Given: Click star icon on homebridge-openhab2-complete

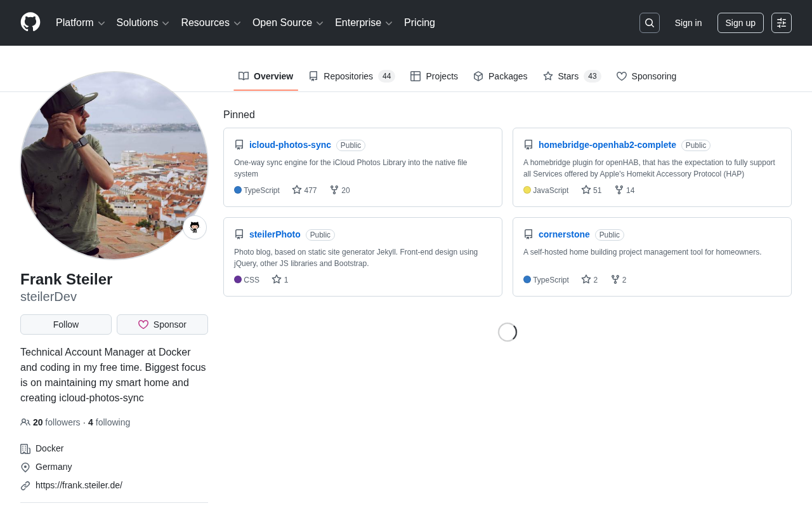Looking at the screenshot, I should pos(586,190).
